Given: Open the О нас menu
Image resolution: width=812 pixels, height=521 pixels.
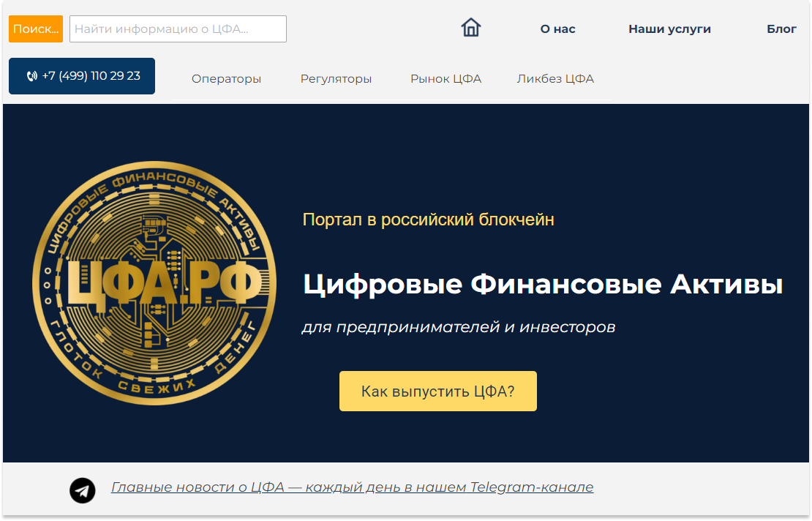Looking at the screenshot, I should coord(557,29).
